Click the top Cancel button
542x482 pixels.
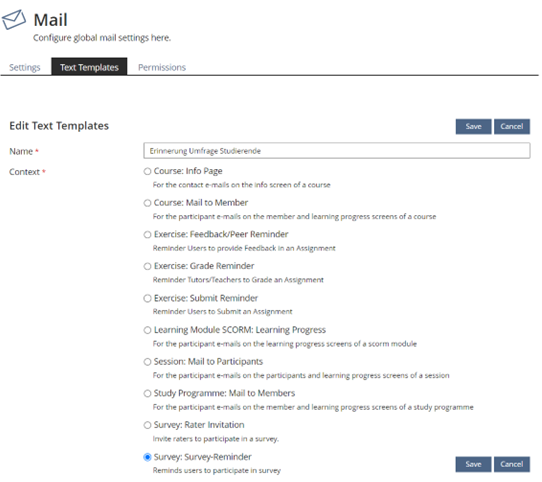512,127
